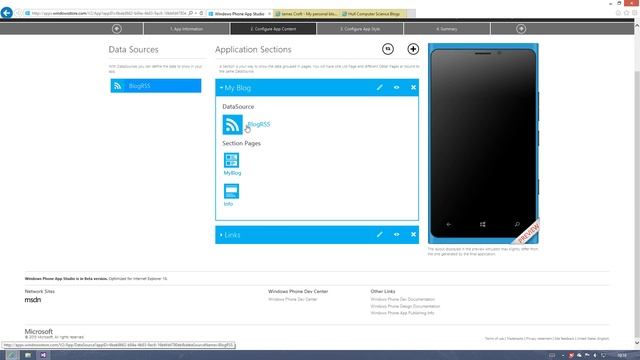Tap the Windows button on phone preview
Screen dimensions: 640x360
coord(482,224)
